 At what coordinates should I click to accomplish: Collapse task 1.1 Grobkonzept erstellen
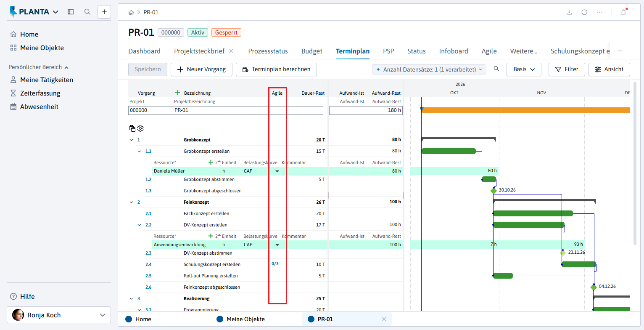140,151
